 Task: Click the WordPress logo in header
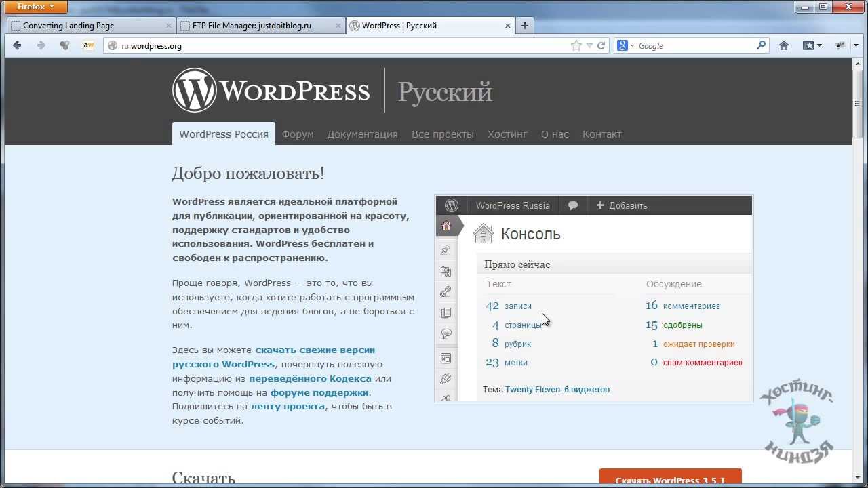pos(271,90)
